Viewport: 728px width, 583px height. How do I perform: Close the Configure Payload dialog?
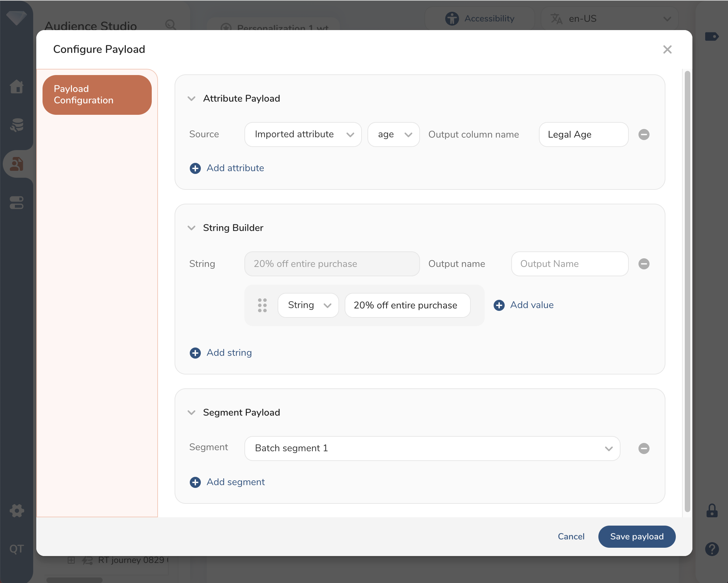pos(667,49)
